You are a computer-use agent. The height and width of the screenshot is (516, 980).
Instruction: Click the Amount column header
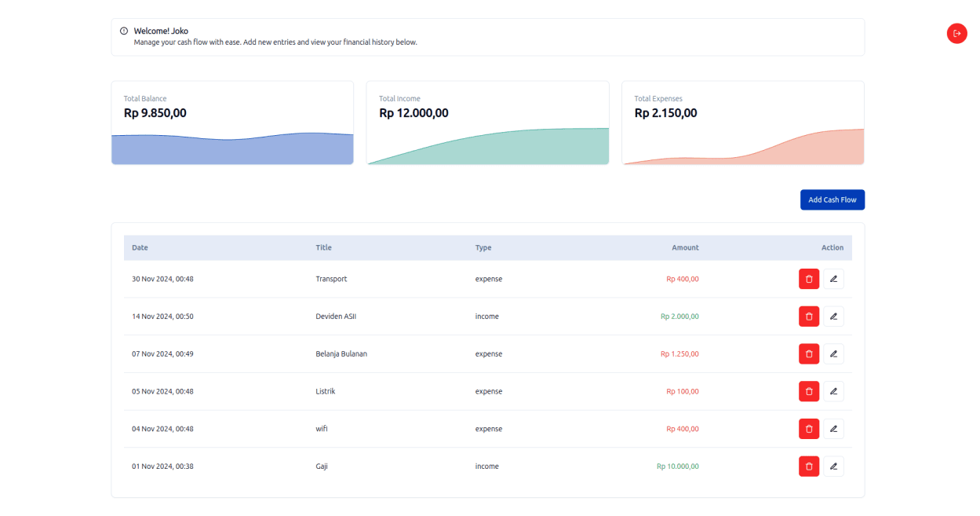(x=685, y=247)
